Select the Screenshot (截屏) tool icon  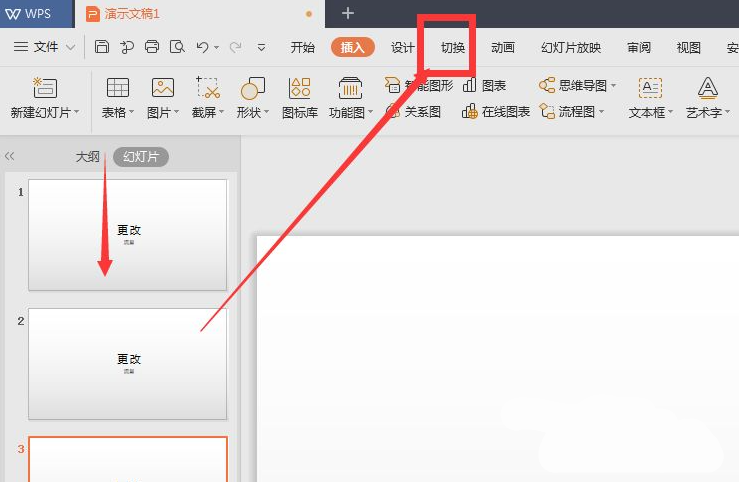[207, 89]
